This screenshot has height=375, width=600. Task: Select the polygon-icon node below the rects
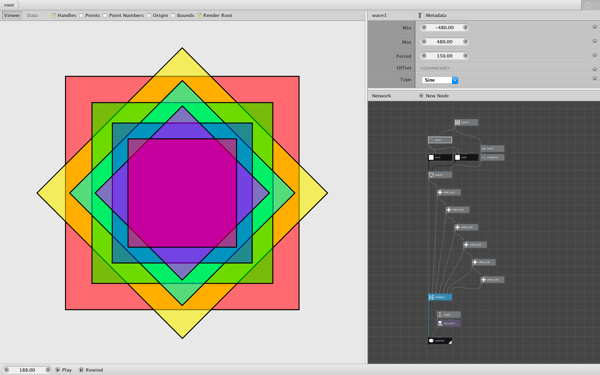pyautogui.click(x=440, y=175)
